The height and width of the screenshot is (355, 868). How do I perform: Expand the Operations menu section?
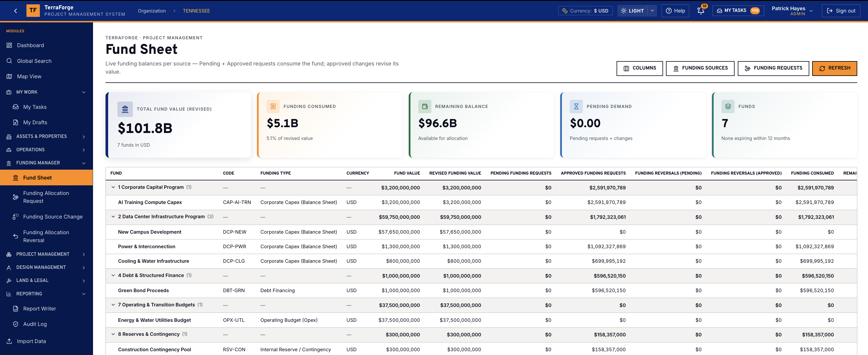tap(47, 150)
